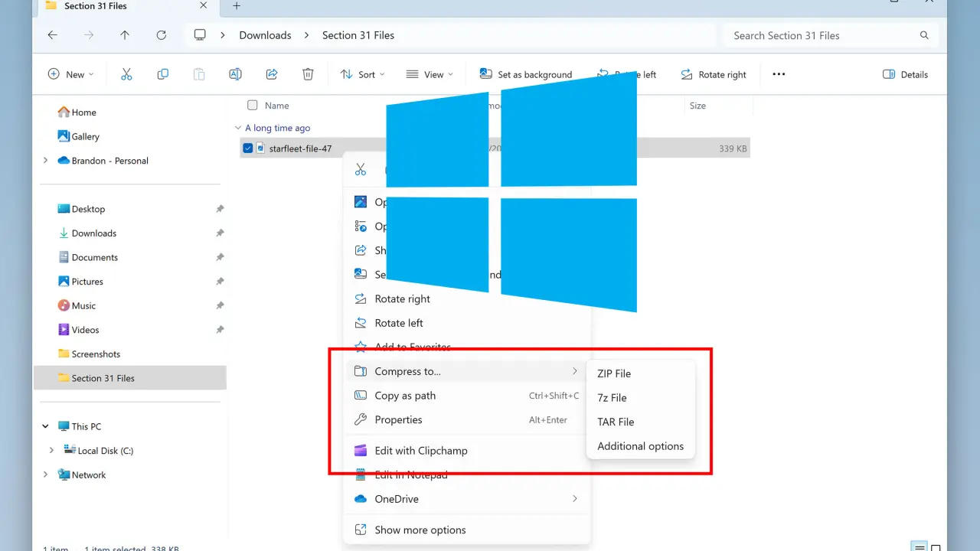Uncheck the starfleet-file-47 checkbox
The width and height of the screenshot is (980, 551).
[x=248, y=148]
